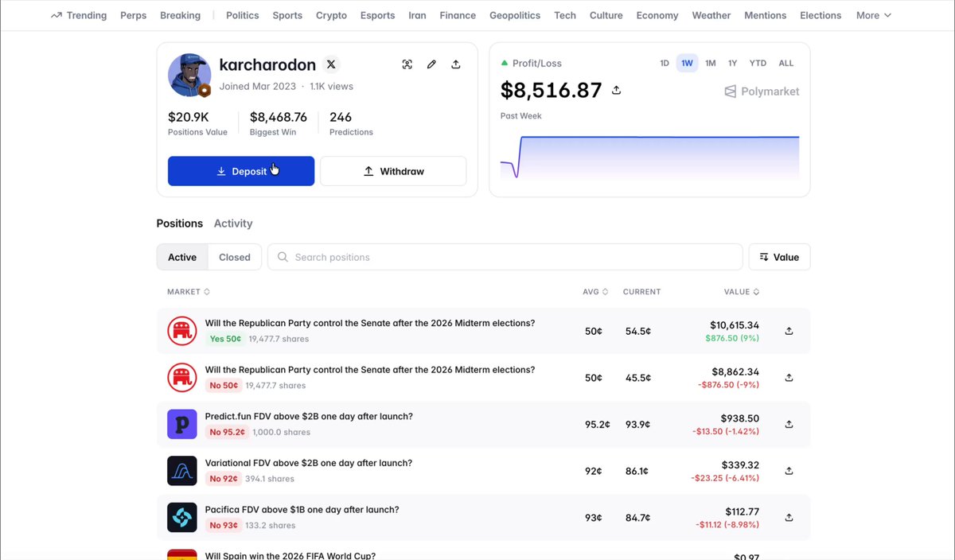Open Republican Senate market with No 50¢ position

pyautogui.click(x=370, y=370)
